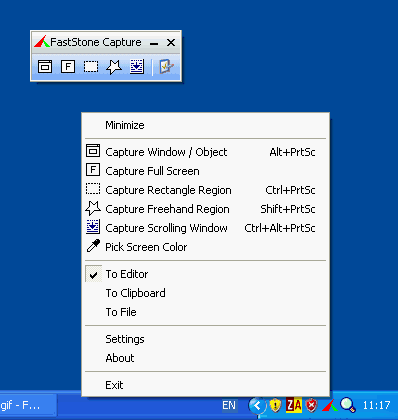Select Capture Rectangle Region menu entry
Screen dimensions: 398x420
tap(205, 190)
